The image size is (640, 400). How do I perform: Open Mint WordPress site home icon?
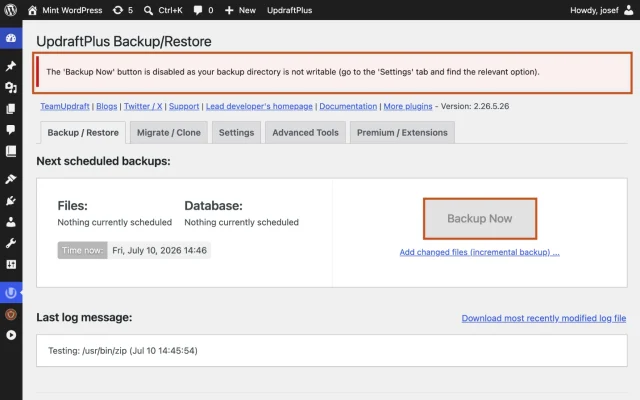point(32,10)
